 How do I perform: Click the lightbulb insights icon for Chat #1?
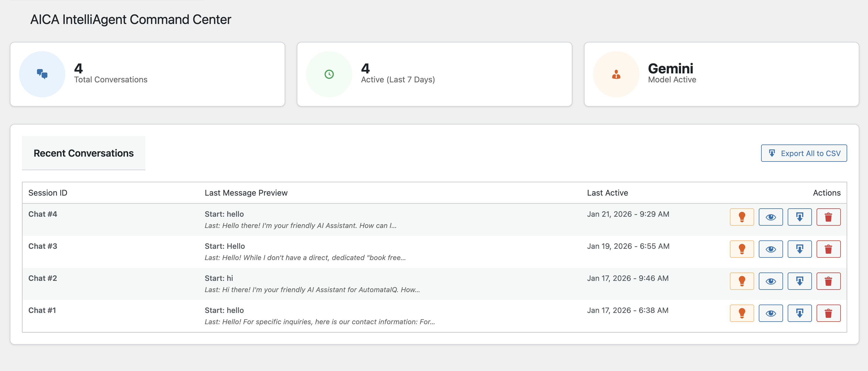742,313
